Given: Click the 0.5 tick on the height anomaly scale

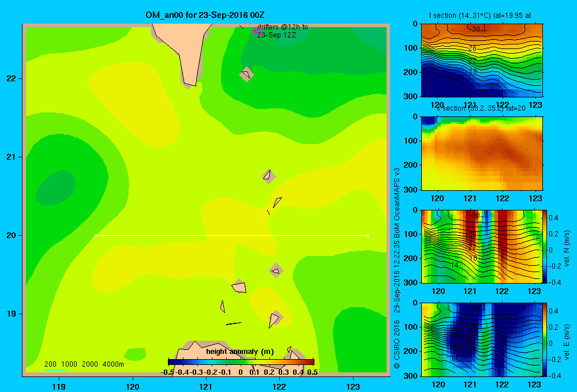Looking at the screenshot, I should (x=312, y=372).
